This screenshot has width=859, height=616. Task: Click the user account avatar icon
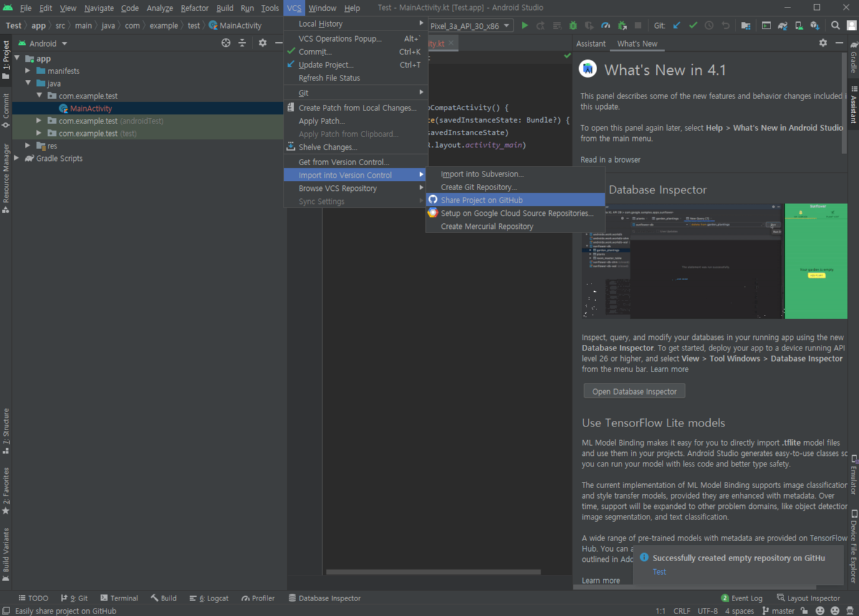coord(852,26)
